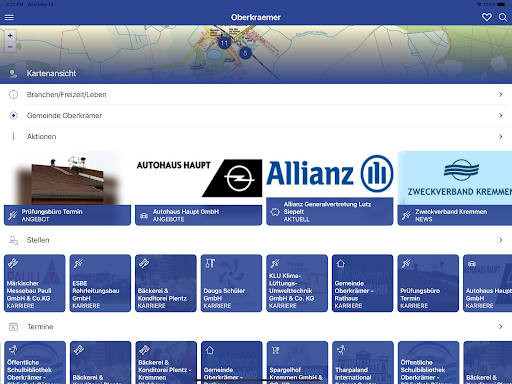Click the Kartenansicht pin icon
Viewport: 512px width, 384px height.
tap(13, 74)
